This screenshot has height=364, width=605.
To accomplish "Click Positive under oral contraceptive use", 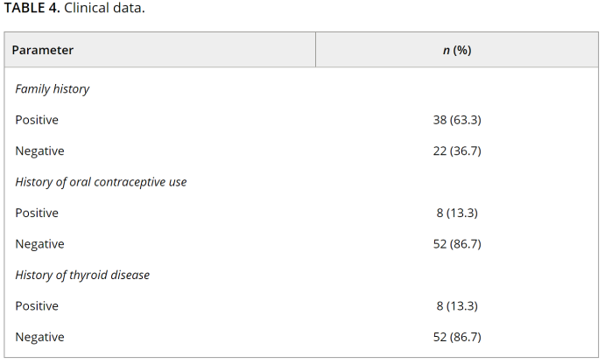I will tap(37, 213).
